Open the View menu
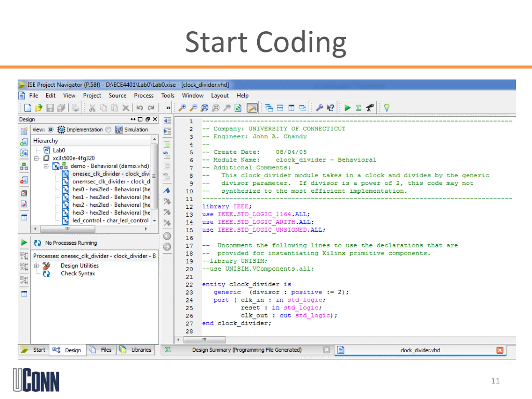 coord(69,95)
